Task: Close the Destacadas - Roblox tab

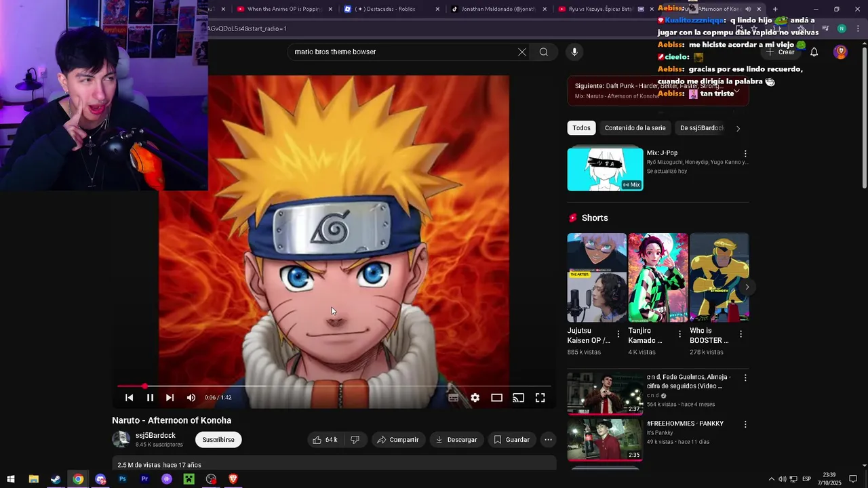Action: 437,9
